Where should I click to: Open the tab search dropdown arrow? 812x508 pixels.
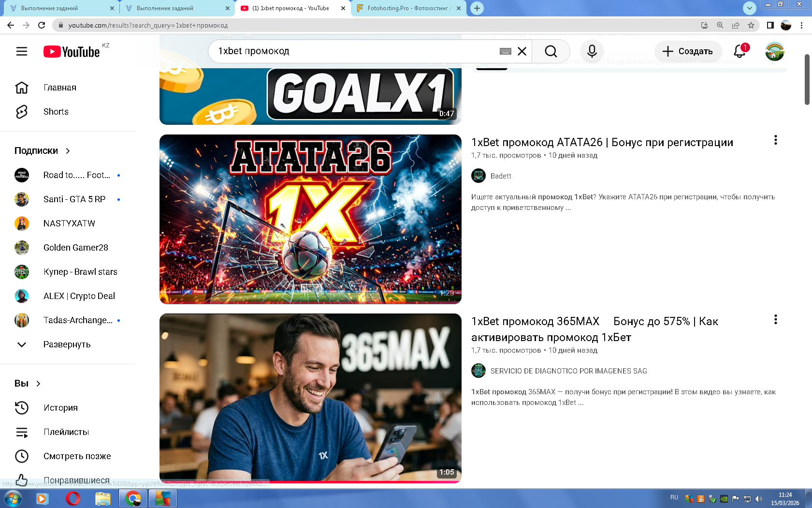(749, 8)
